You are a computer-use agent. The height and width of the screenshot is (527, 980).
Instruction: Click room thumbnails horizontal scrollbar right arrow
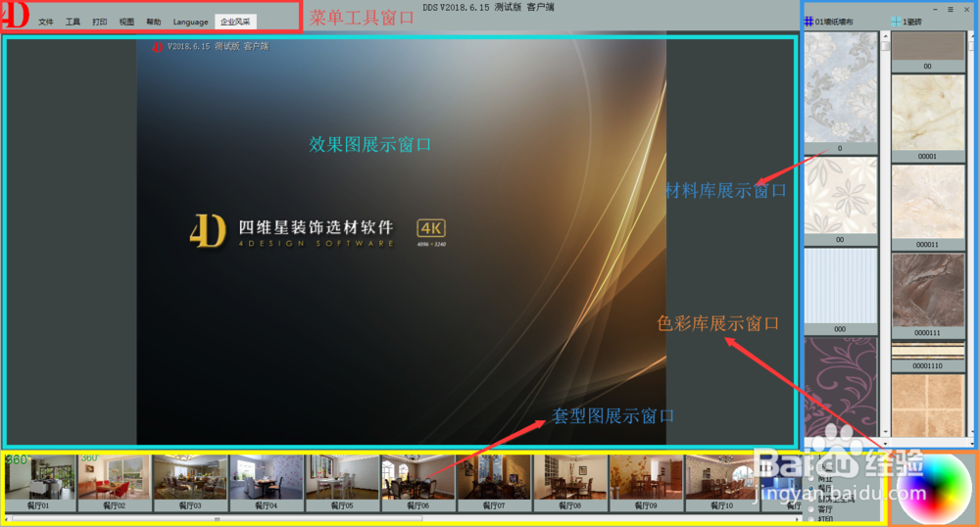797,519
